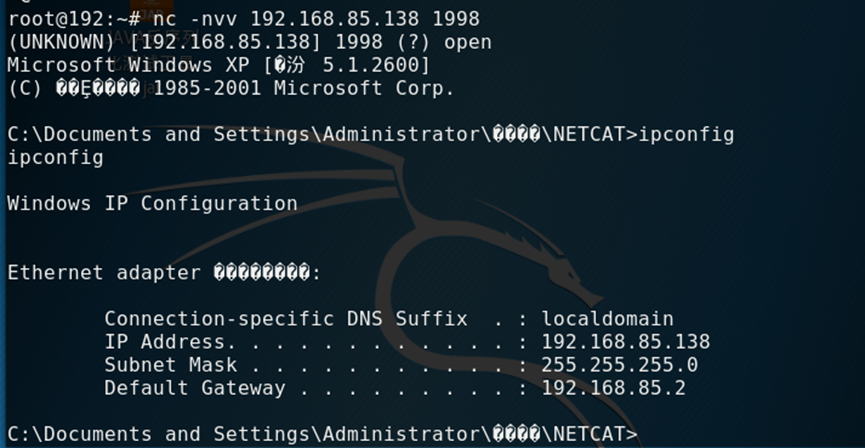Click the Ethernet adapter label line

[164, 273]
